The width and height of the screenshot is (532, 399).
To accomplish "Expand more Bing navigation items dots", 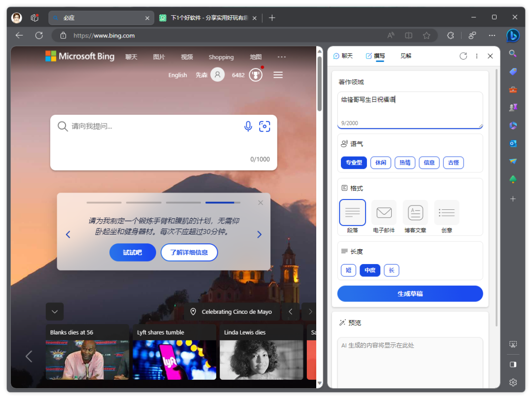I will (x=282, y=57).
